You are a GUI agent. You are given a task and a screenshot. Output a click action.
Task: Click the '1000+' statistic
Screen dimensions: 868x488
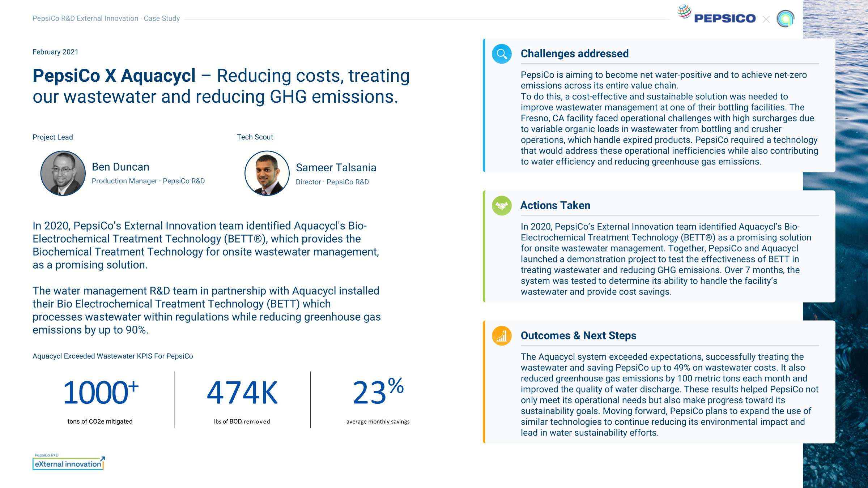pos(101,393)
